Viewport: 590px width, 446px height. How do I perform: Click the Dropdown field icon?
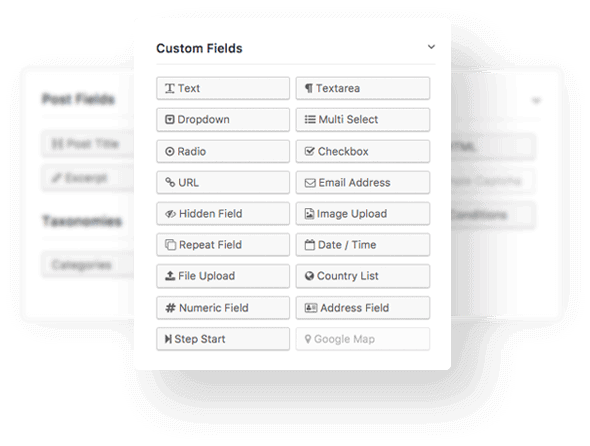(x=170, y=120)
